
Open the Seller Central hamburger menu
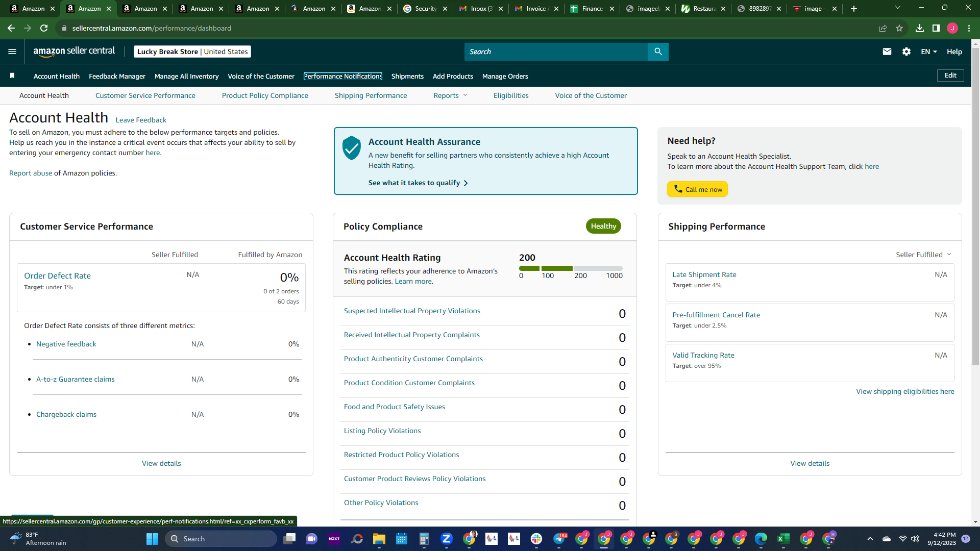(x=12, y=52)
